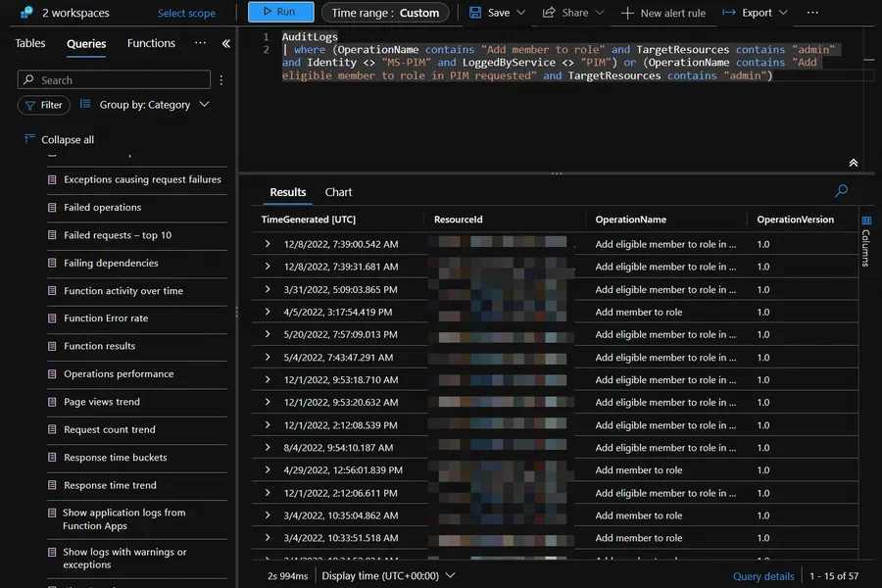Expand row 8/4/2022, 9:54:10.187 AM
Image resolution: width=882 pixels, height=588 pixels.
268,447
